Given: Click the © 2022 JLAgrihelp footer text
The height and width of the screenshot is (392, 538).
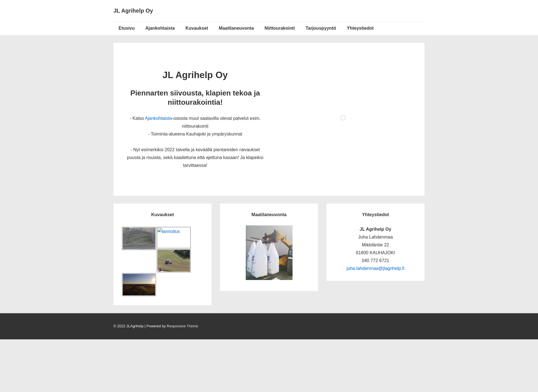Looking at the screenshot, I should click(128, 326).
